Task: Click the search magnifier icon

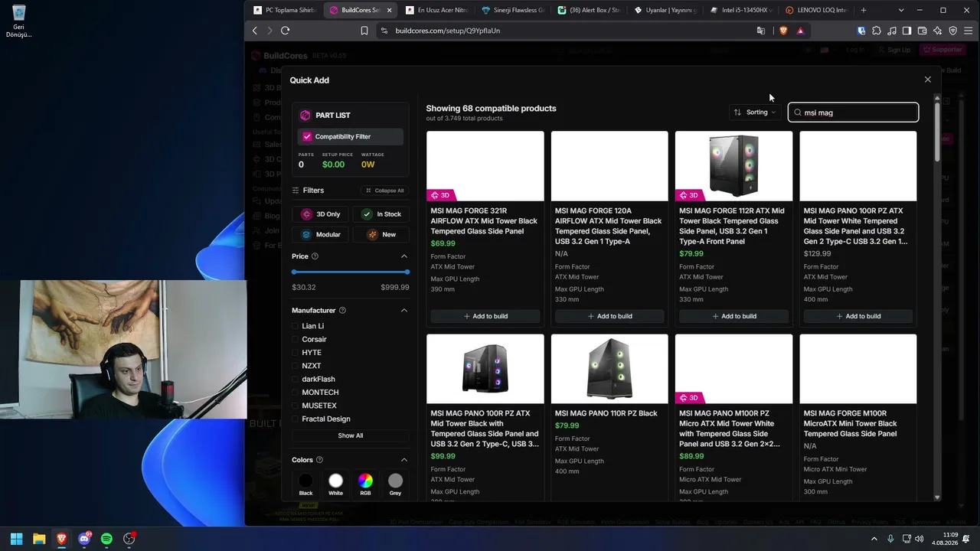Action: coord(798,112)
